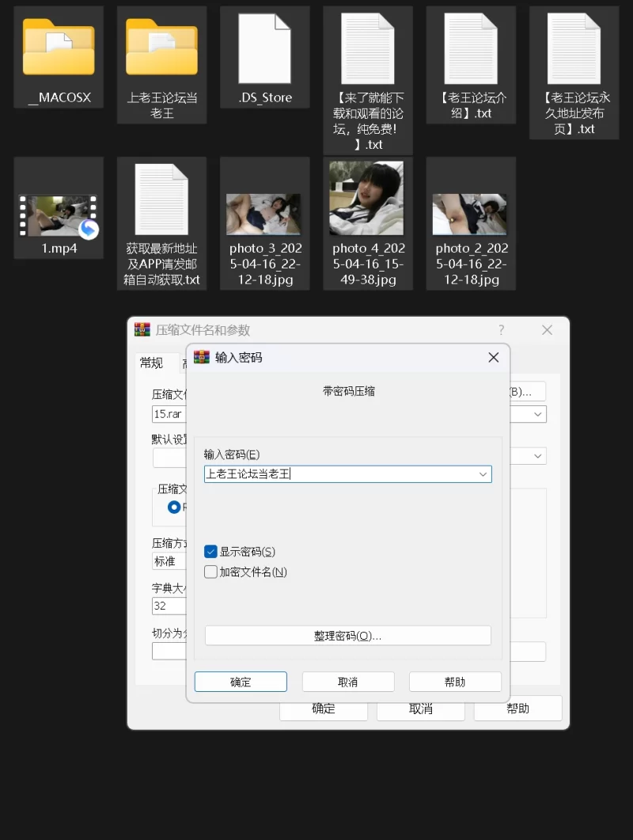
Task: Click 整理密码(O)... button
Action: 348,636
